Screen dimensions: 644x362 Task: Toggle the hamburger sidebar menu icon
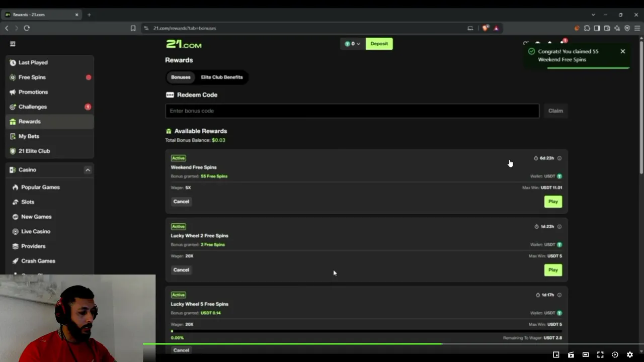(x=13, y=44)
